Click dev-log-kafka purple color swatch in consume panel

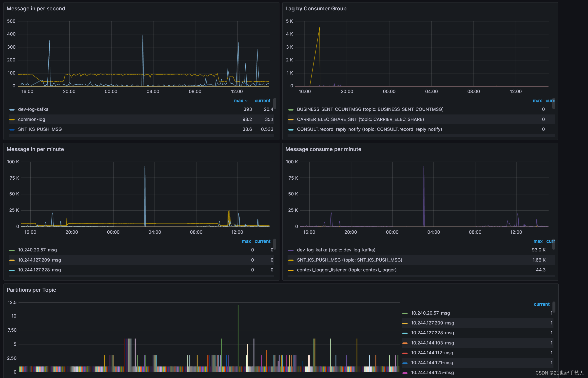coord(291,250)
